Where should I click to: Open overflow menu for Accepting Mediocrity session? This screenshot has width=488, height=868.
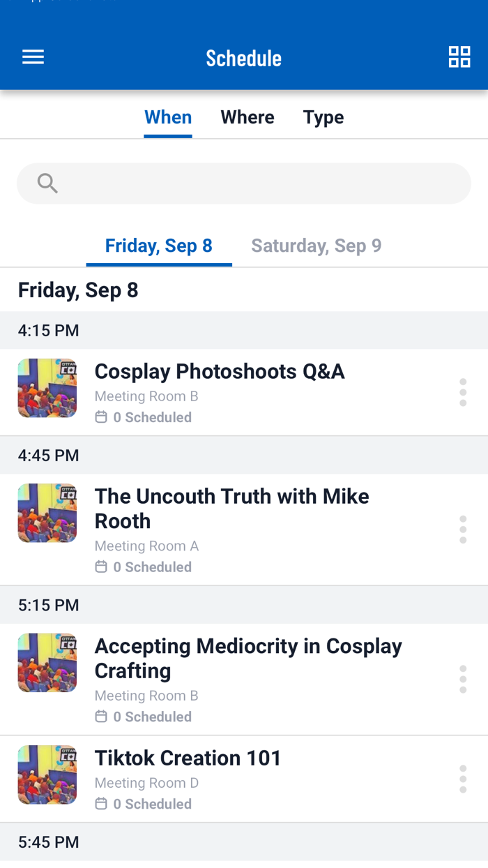tap(463, 679)
